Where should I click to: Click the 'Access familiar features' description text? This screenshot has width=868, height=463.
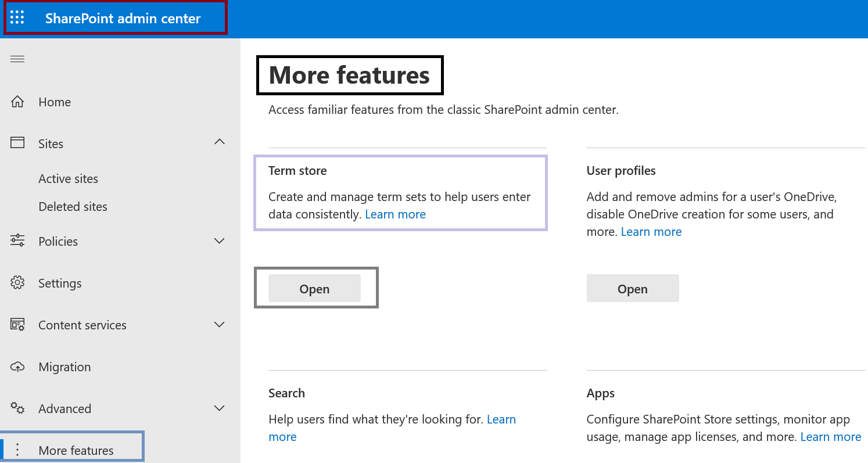point(443,110)
